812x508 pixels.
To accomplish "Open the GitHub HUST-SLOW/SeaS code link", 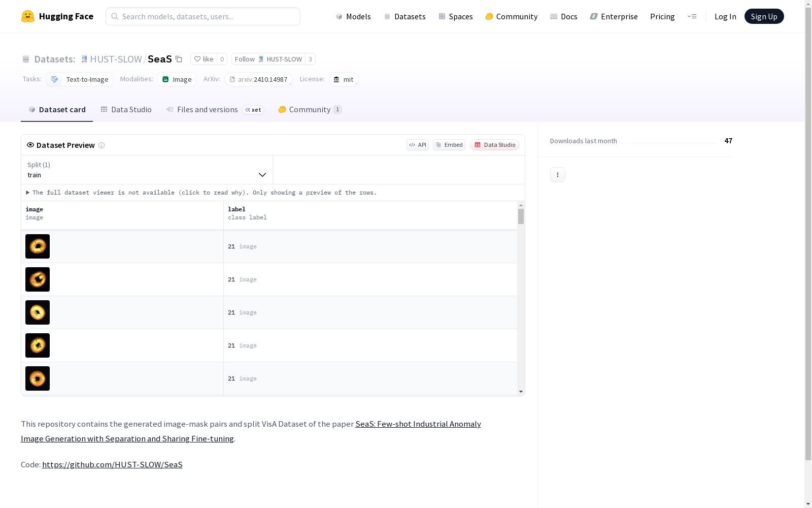I will pyautogui.click(x=112, y=464).
